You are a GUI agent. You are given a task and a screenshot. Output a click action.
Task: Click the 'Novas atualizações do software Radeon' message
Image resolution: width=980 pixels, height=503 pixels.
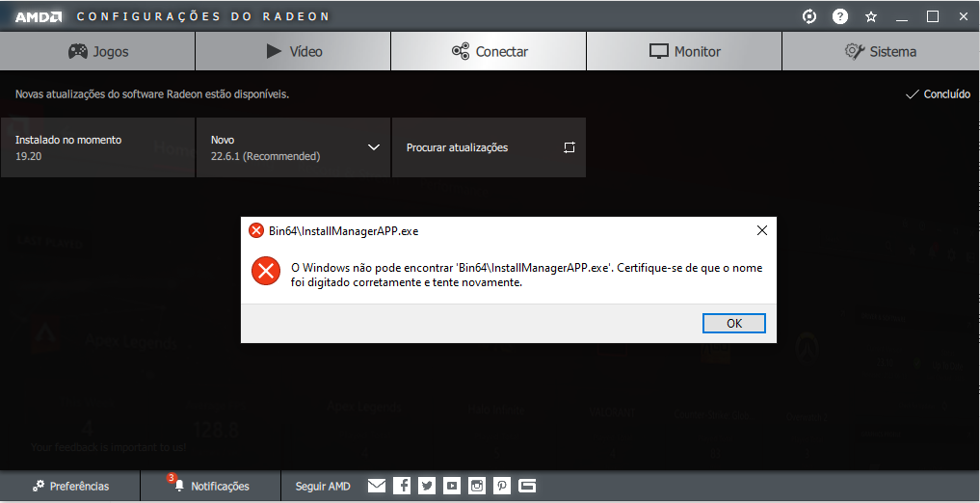(x=152, y=94)
